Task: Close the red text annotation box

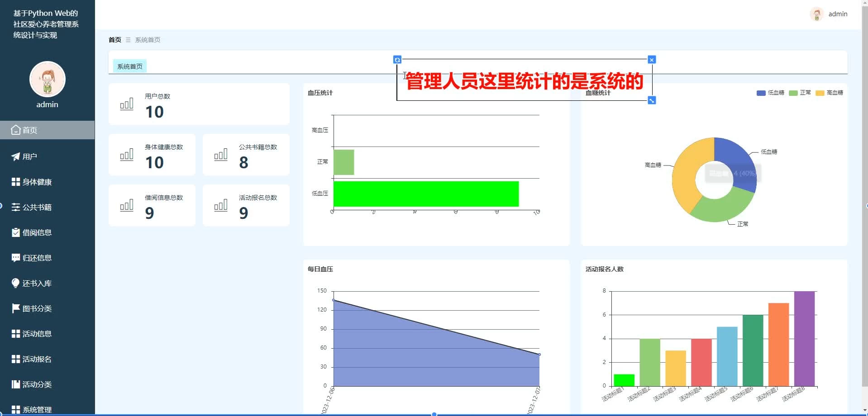Action: point(652,60)
